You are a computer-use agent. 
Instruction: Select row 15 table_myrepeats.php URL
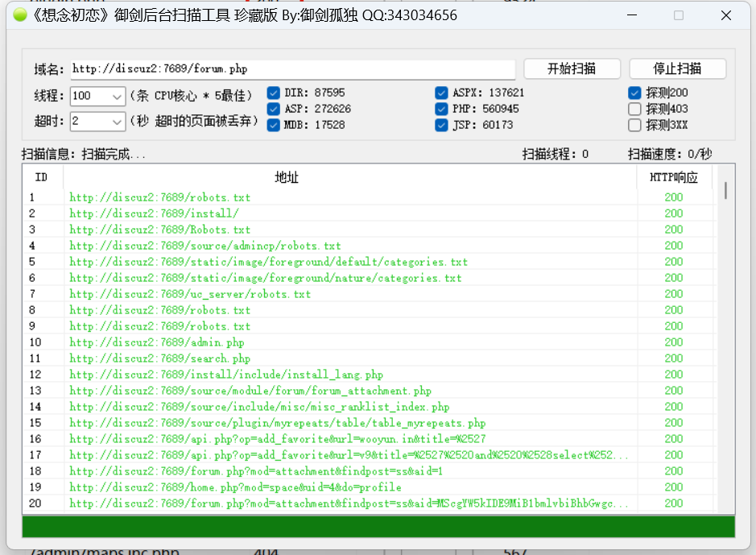click(278, 423)
